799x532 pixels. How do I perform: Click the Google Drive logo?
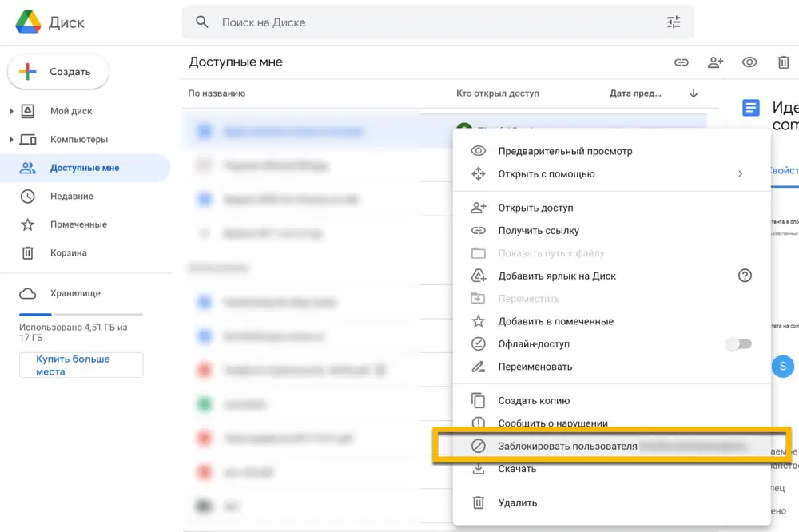click(29, 22)
